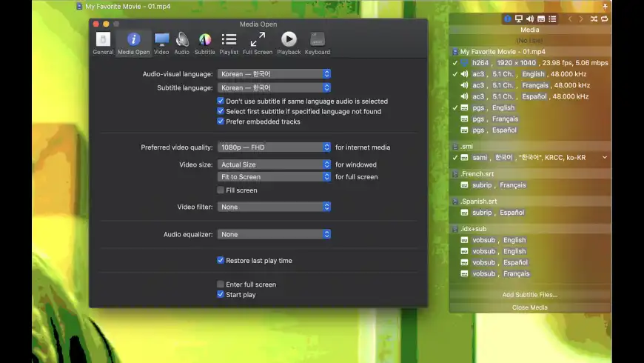Click the .idx+sub file header
This screenshot has height=363, width=644.
click(530, 229)
